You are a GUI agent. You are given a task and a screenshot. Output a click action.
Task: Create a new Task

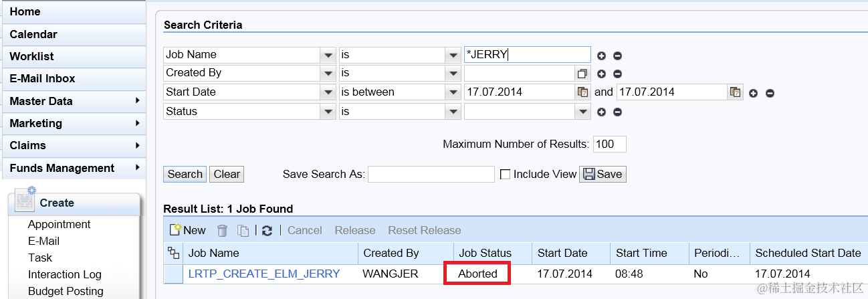click(40, 258)
